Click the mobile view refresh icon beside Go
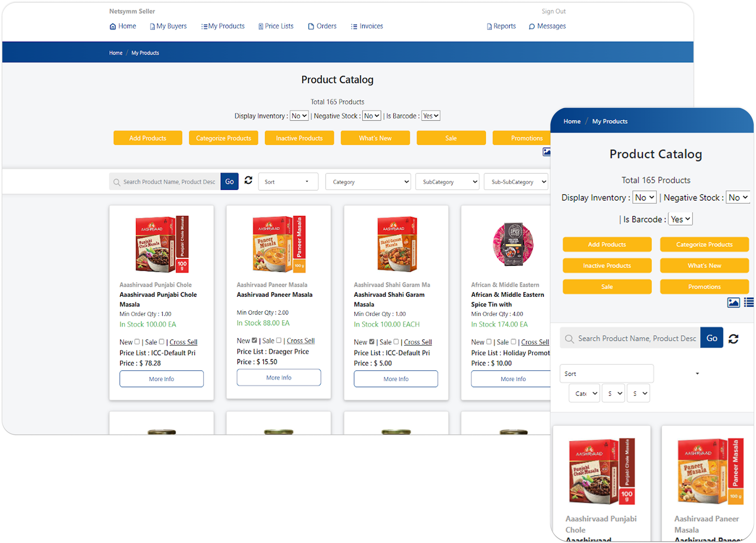756x543 pixels. pyautogui.click(x=733, y=339)
